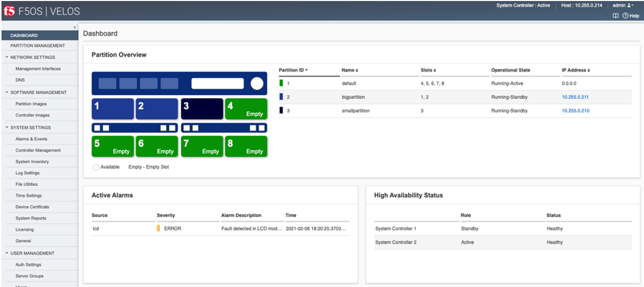Screen dimensions: 644x287
Task: Sort by IP Address column
Action: 576,70
